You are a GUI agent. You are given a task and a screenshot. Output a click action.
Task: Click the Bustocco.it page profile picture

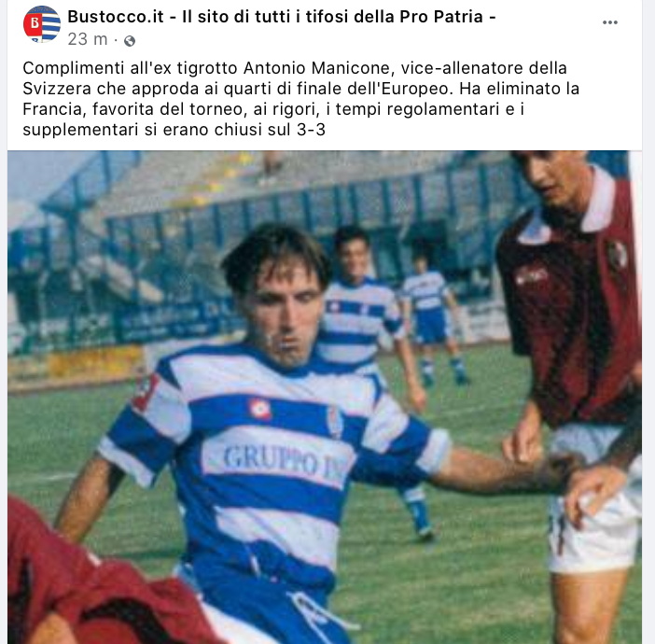[42, 25]
